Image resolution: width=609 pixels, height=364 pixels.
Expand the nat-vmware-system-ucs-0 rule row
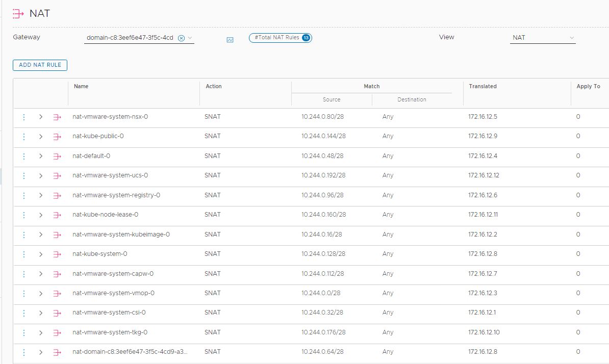[x=41, y=175]
